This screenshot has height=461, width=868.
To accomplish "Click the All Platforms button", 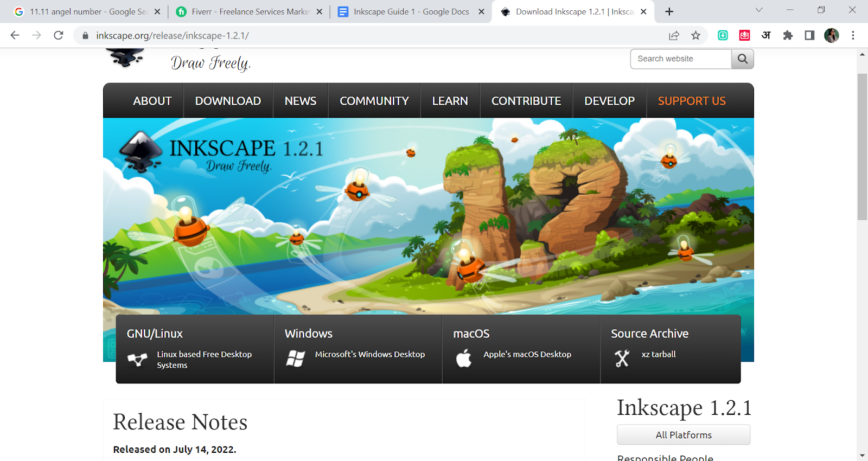I will 684,435.
